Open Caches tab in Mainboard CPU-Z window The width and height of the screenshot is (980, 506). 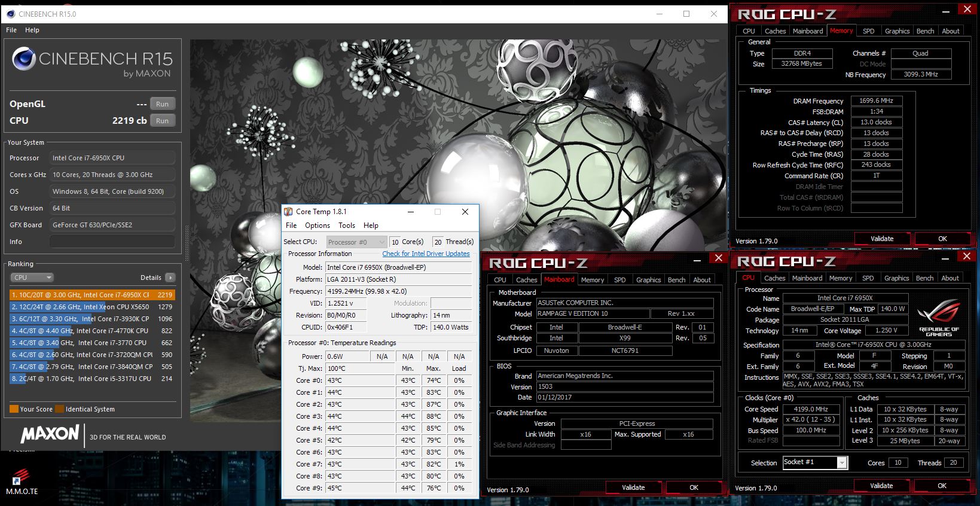pos(527,280)
